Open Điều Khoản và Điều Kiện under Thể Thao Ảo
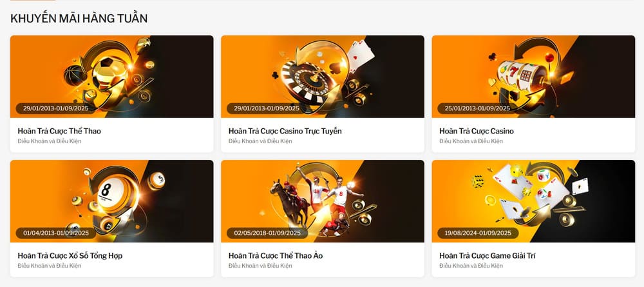Screen dimensions: 644x287 tap(260, 266)
